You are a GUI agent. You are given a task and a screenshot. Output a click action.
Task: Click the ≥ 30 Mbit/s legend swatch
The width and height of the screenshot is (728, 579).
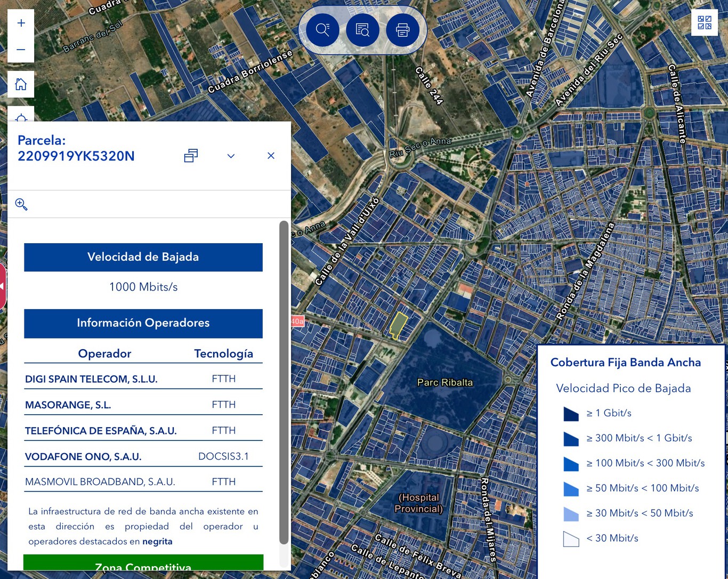coord(571,514)
